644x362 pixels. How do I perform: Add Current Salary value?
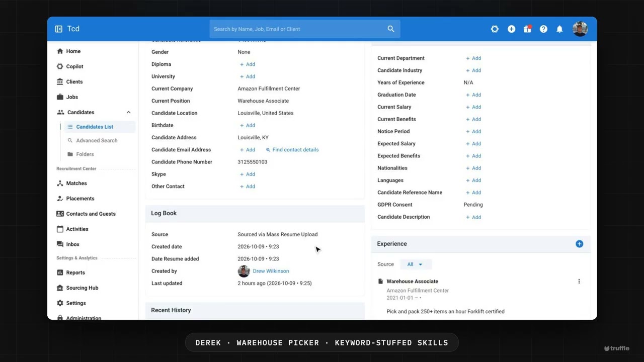[x=473, y=107]
